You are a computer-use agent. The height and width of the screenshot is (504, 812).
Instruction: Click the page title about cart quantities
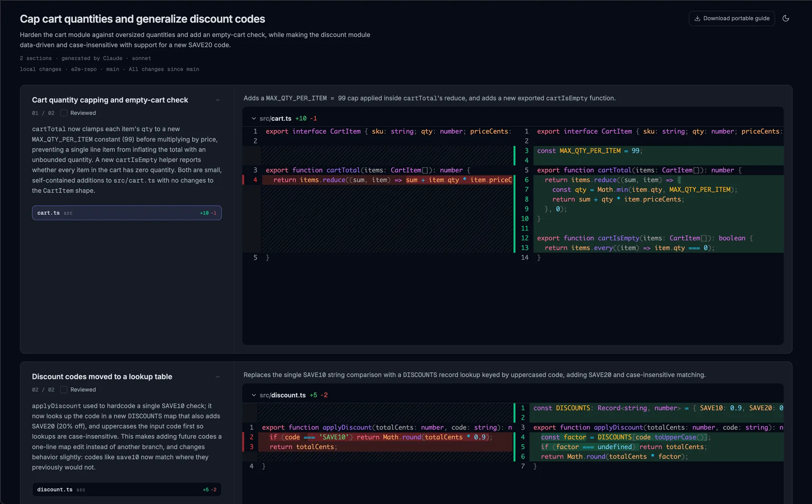click(142, 19)
